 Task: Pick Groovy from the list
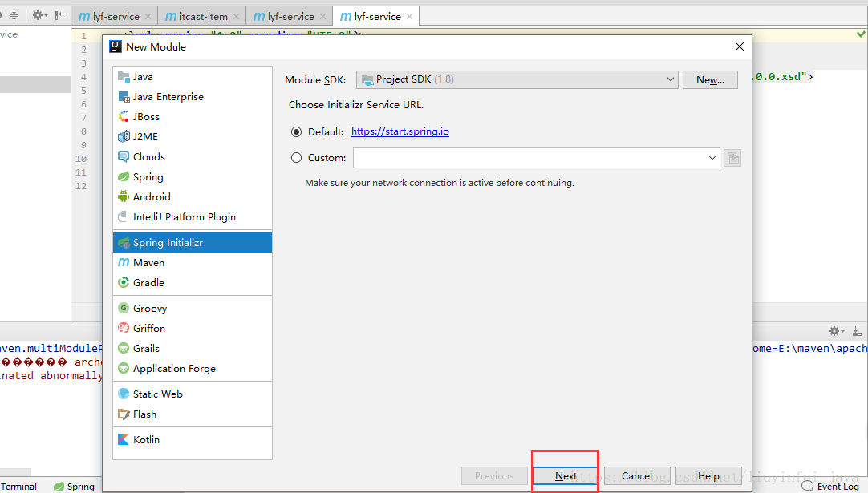click(x=192, y=308)
